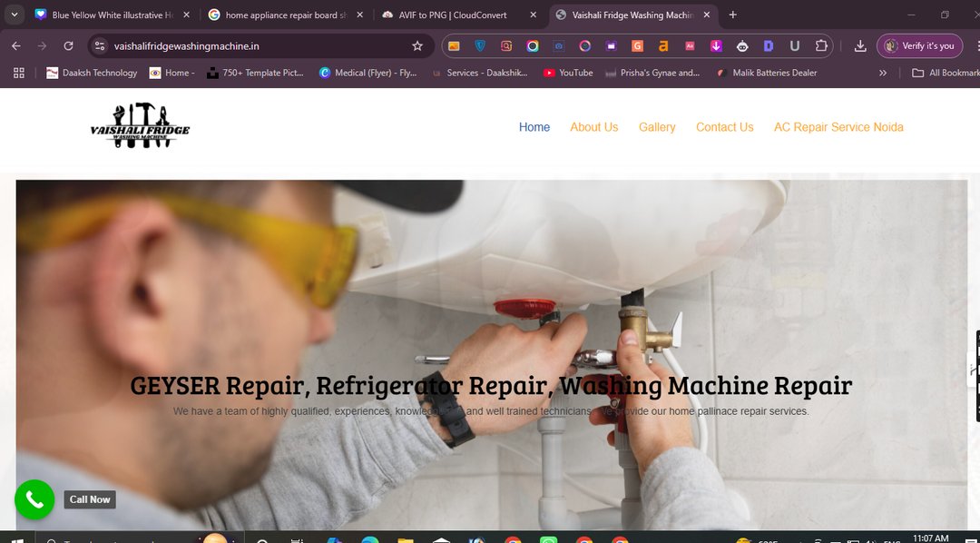Close the AVIF to PNG CloudConvert tab

[x=534, y=15]
